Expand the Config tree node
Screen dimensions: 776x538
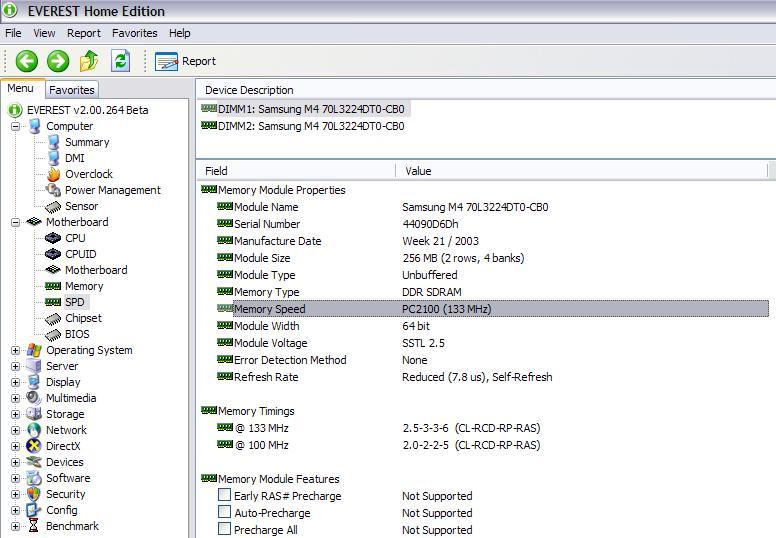click(15, 510)
